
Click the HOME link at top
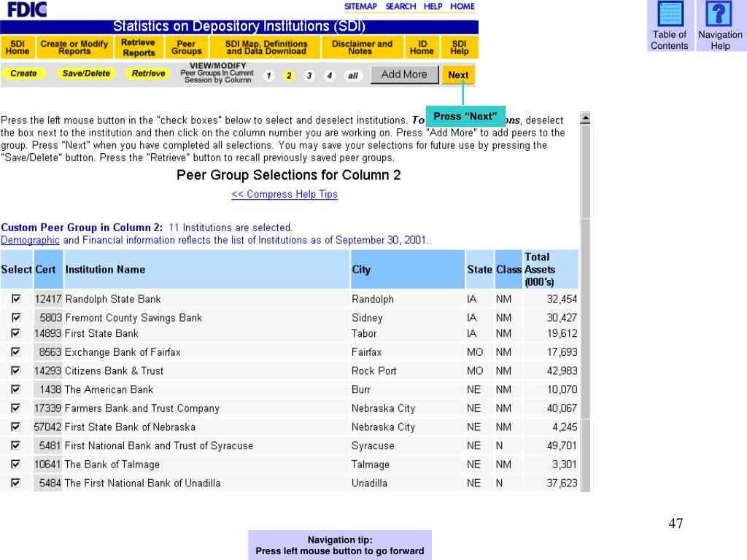462,6
